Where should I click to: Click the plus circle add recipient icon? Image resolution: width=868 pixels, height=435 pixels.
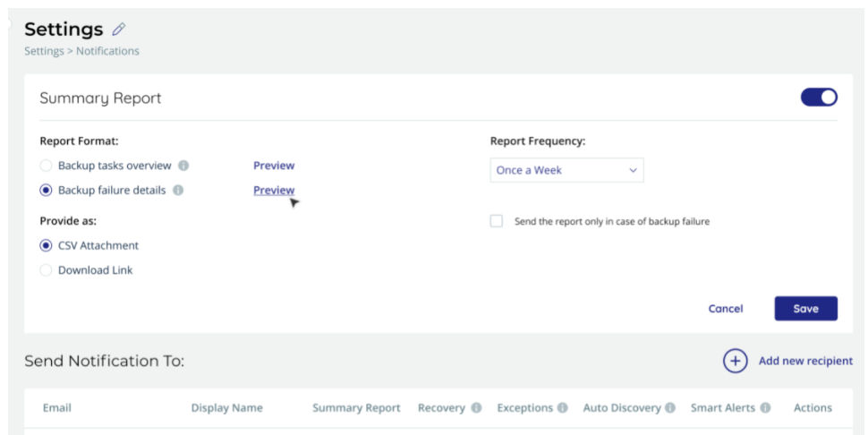click(736, 361)
